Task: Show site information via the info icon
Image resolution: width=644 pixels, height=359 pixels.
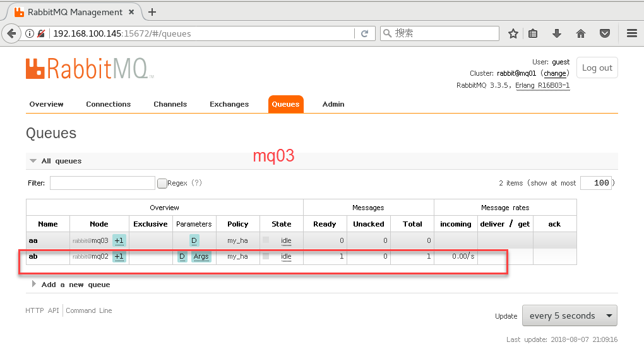Action: (x=30, y=33)
